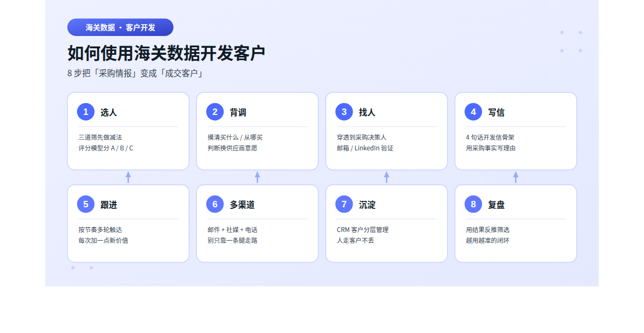Viewport: 644px width, 333px height.
Task: Select the 找人 card title
Action: tap(367, 112)
